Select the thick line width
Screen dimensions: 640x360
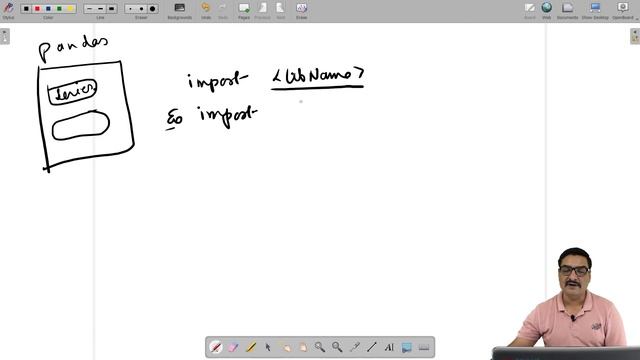pos(111,9)
